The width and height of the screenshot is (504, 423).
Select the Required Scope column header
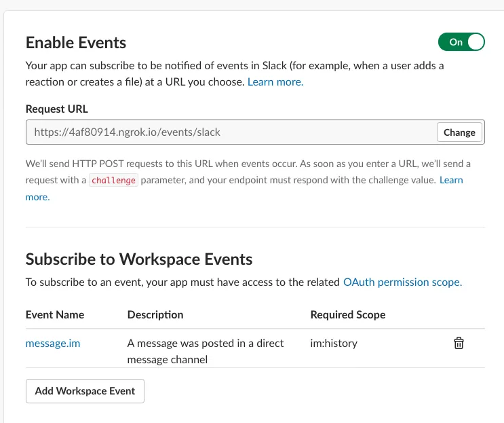click(348, 314)
